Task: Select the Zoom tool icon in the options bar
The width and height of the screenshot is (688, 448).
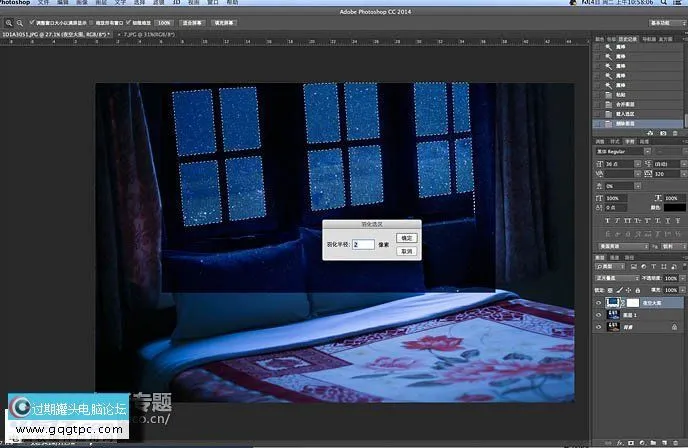Action: click(x=8, y=21)
